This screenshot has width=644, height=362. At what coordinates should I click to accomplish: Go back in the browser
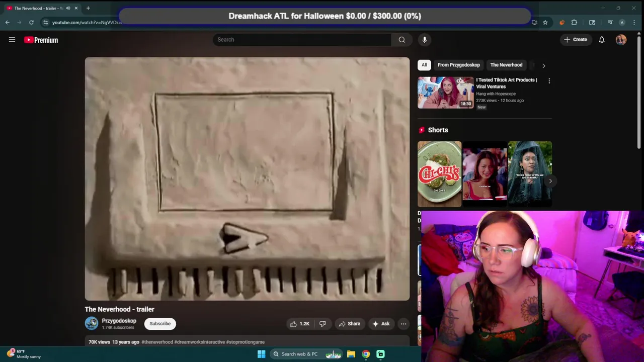coord(7,22)
